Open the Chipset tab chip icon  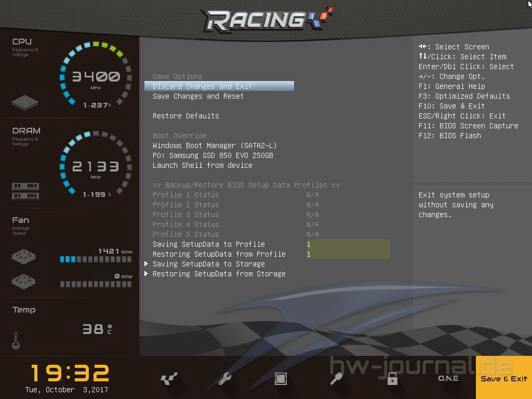pyautogui.click(x=281, y=378)
